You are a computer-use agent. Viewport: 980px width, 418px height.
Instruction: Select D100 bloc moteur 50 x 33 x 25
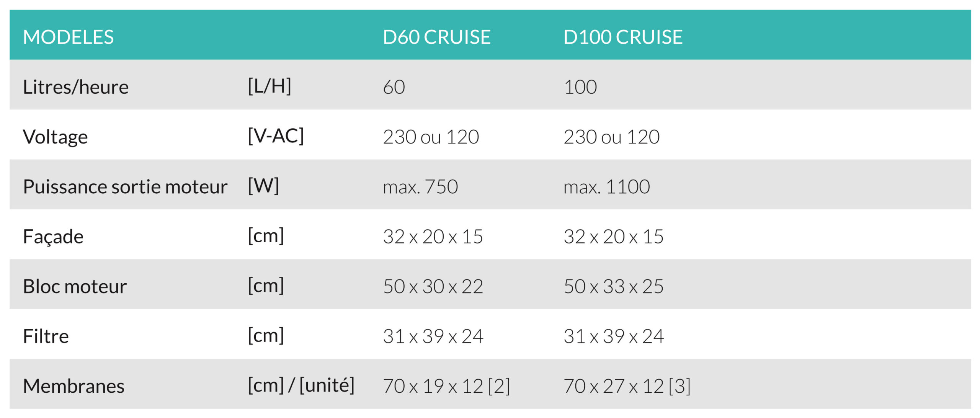[613, 286]
